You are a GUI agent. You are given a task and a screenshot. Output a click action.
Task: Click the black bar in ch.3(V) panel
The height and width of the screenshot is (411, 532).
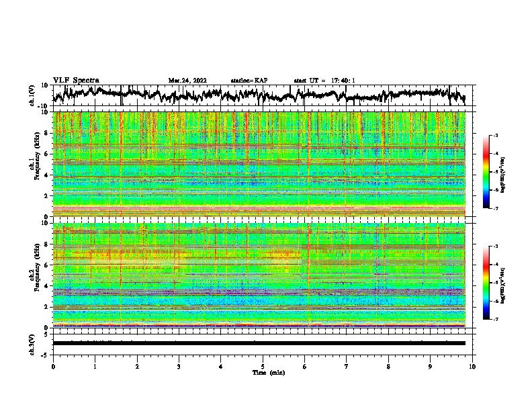[259, 343]
